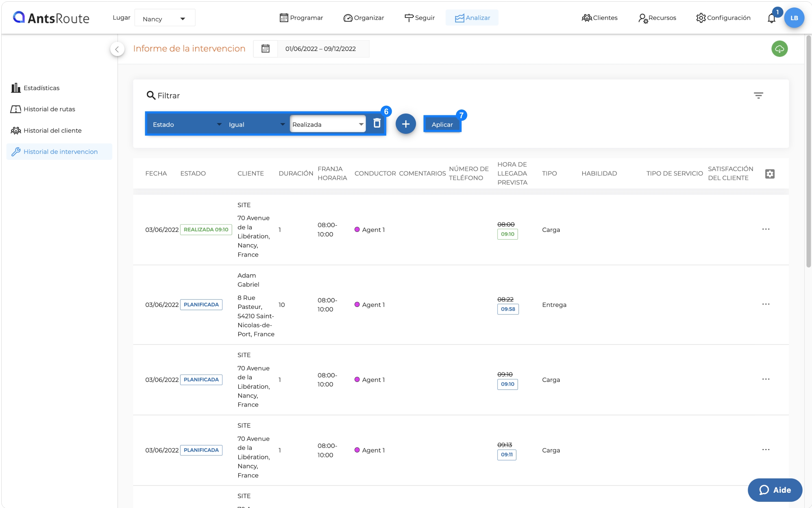Image resolution: width=812 pixels, height=508 pixels.
Task: Open the Organizar tab
Action: (x=363, y=18)
